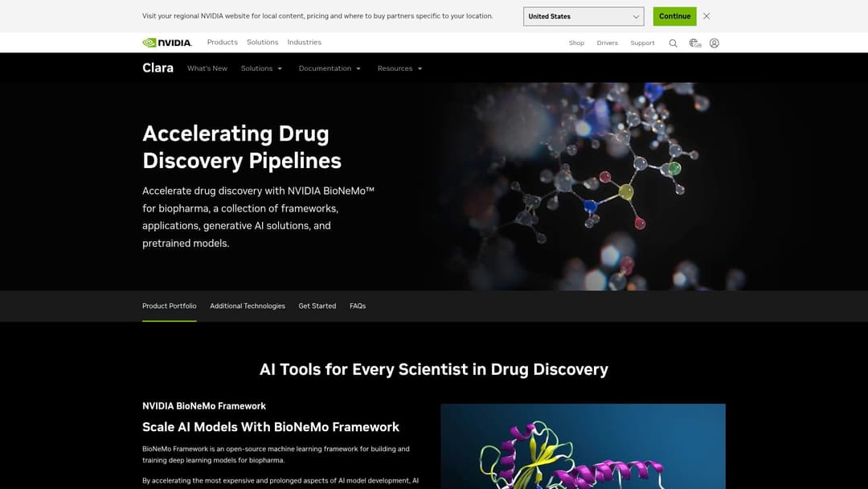Click the NVIDIA logo

[167, 43]
